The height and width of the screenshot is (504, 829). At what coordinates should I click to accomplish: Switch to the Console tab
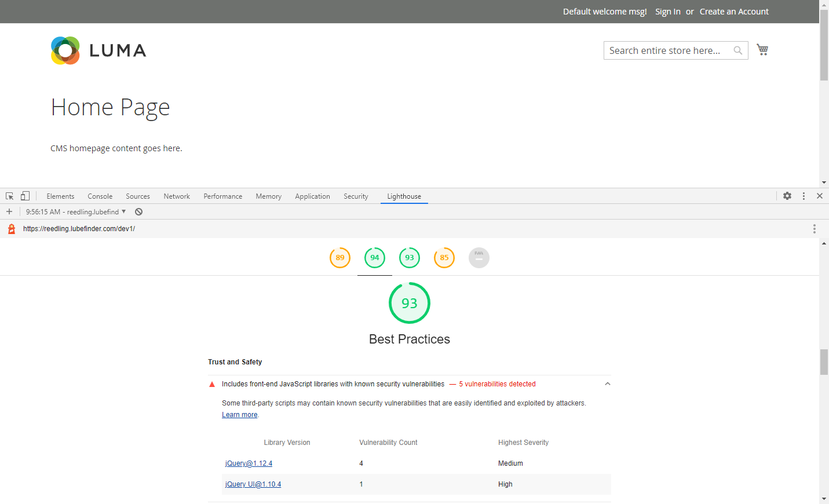(x=100, y=196)
